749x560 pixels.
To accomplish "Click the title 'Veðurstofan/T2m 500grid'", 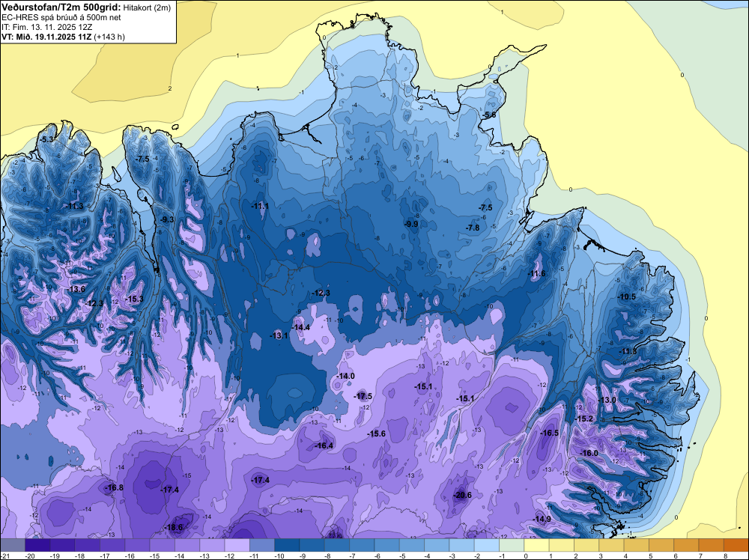I will [x=61, y=6].
